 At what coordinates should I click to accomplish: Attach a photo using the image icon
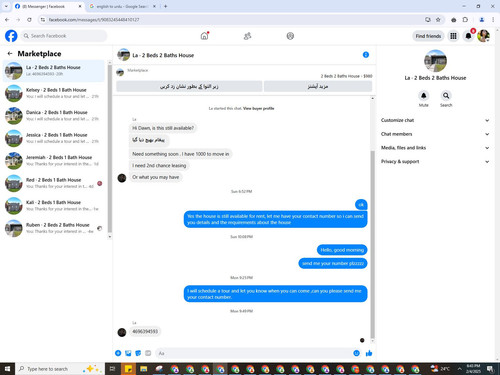pos(128,353)
